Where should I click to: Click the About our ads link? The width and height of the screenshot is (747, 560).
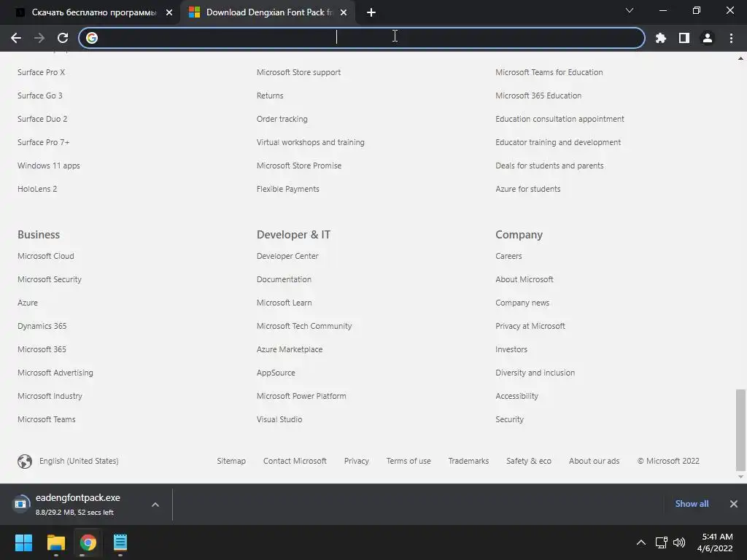click(594, 461)
